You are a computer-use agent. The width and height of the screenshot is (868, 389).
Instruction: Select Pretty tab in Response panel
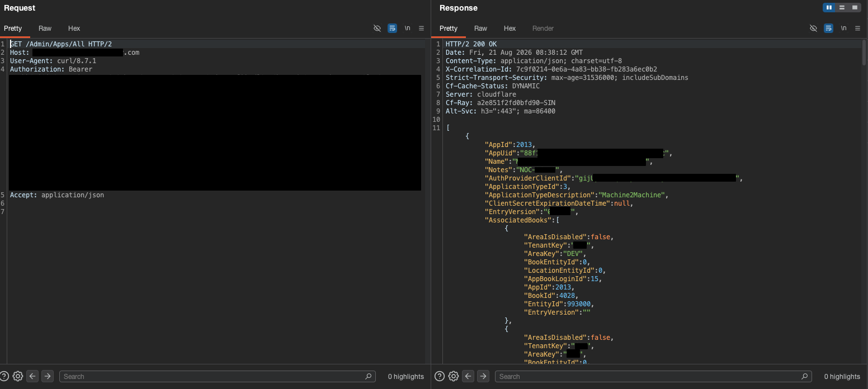click(449, 28)
